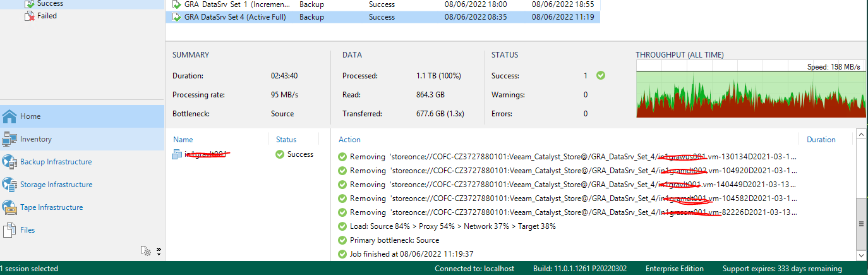This screenshot has height=275, width=868.
Task: Click check icon of the vm-104920D removing line
Action: [x=342, y=171]
